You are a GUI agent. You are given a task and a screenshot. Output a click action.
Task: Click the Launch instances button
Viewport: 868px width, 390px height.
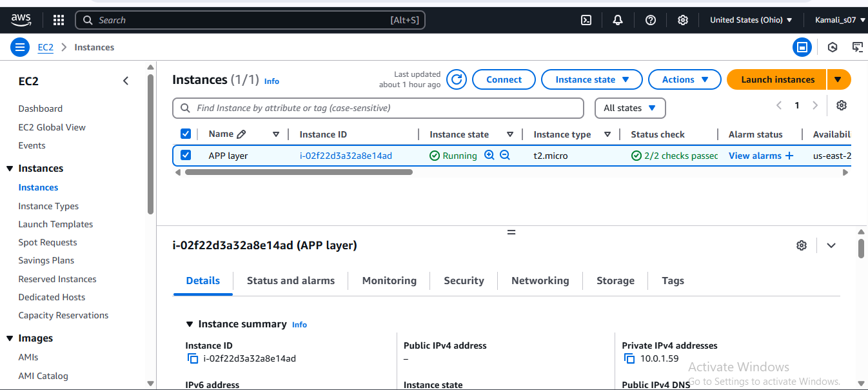777,79
